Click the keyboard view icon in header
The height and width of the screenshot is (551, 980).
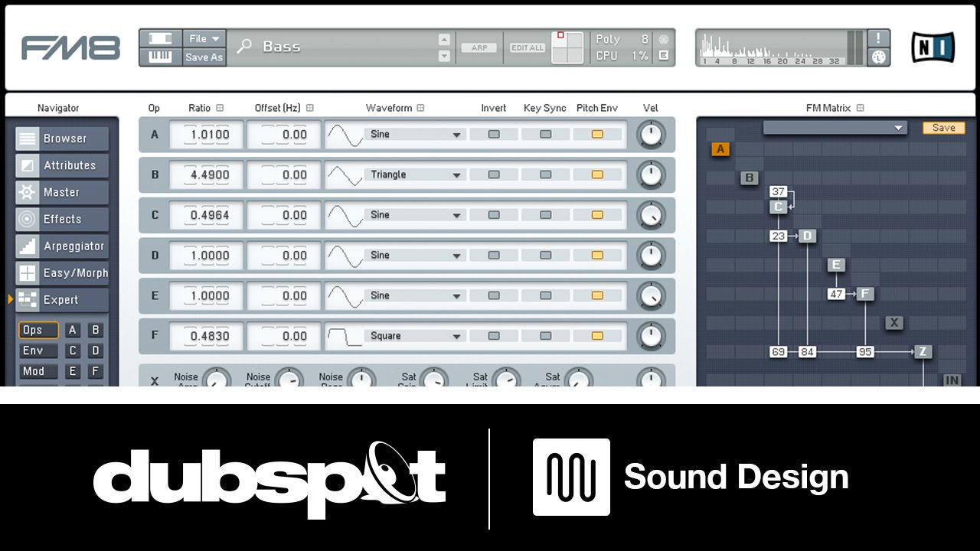[161, 57]
